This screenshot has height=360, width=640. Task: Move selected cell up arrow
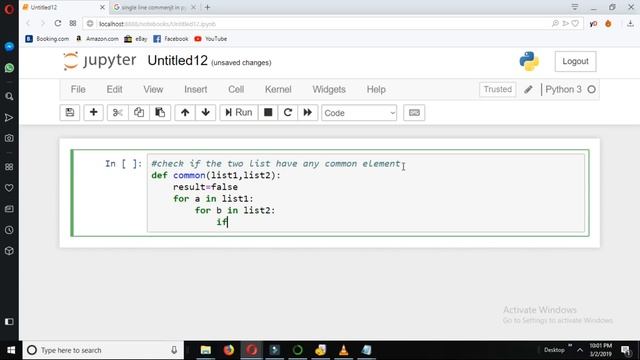coord(185,113)
